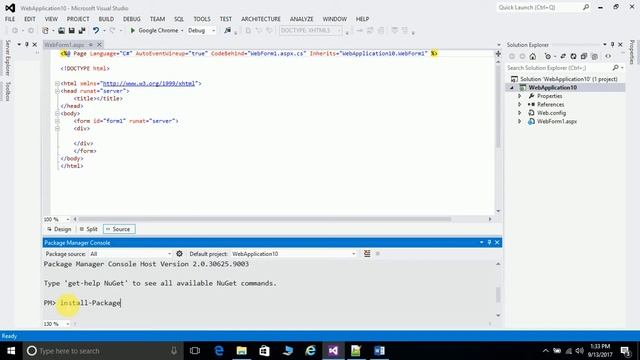Click the New Project toolbar icon

pos(45,31)
